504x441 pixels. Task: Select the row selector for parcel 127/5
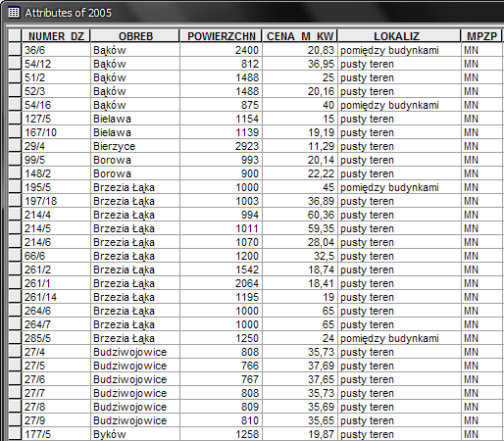tap(15, 119)
